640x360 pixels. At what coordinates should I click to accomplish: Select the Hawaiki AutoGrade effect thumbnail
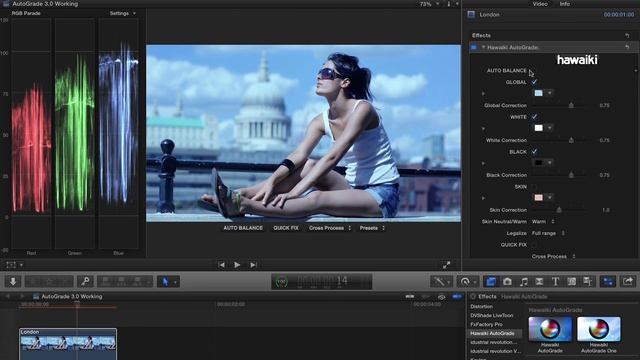[x=550, y=329]
